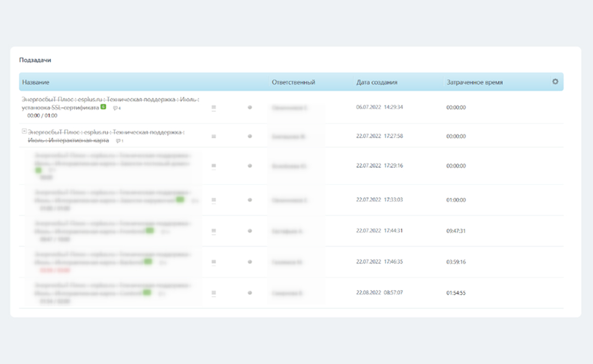This screenshot has height=364, width=593.
Task: Open menu icon for Интерактивная карта parent row
Action: 214,137
